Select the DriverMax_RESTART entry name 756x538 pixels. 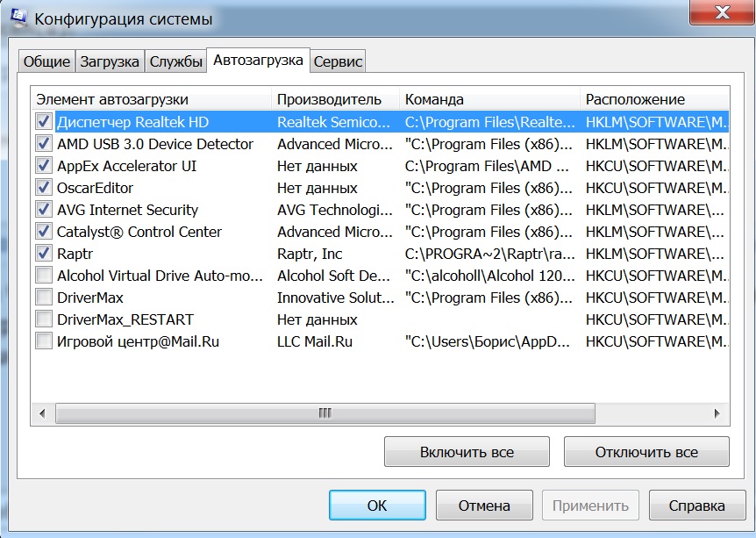(x=125, y=319)
